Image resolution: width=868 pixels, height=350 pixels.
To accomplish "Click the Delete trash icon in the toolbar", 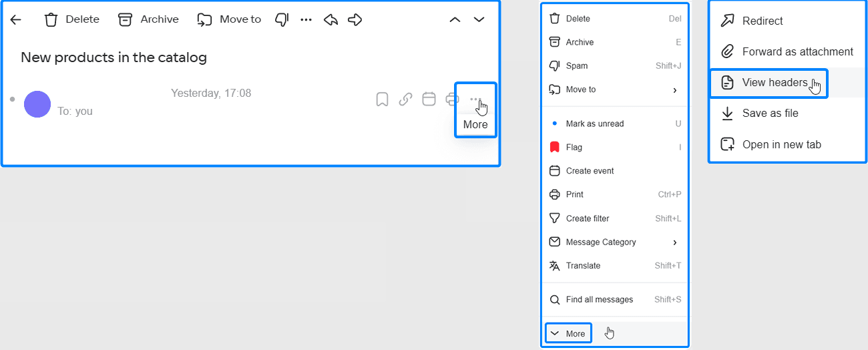I will coord(51,19).
